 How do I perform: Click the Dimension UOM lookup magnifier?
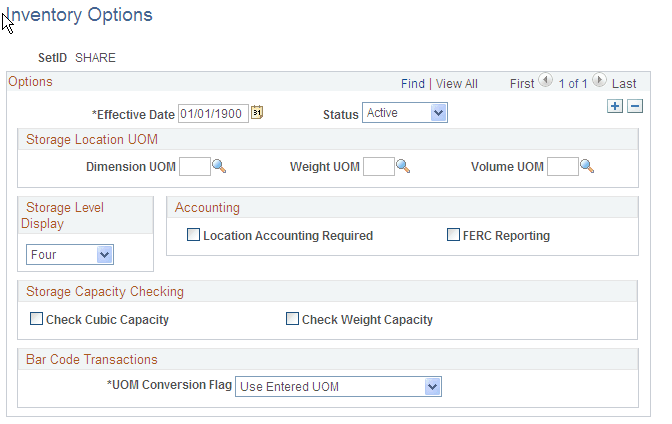point(219,166)
